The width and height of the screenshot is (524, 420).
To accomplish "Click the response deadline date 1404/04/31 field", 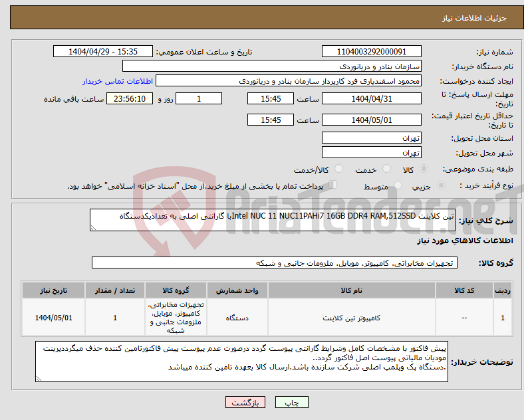I will click(x=371, y=99).
